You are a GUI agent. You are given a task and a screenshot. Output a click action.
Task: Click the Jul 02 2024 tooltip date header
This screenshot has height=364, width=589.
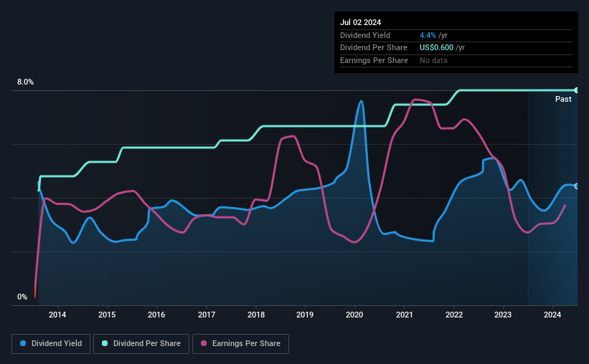[361, 22]
